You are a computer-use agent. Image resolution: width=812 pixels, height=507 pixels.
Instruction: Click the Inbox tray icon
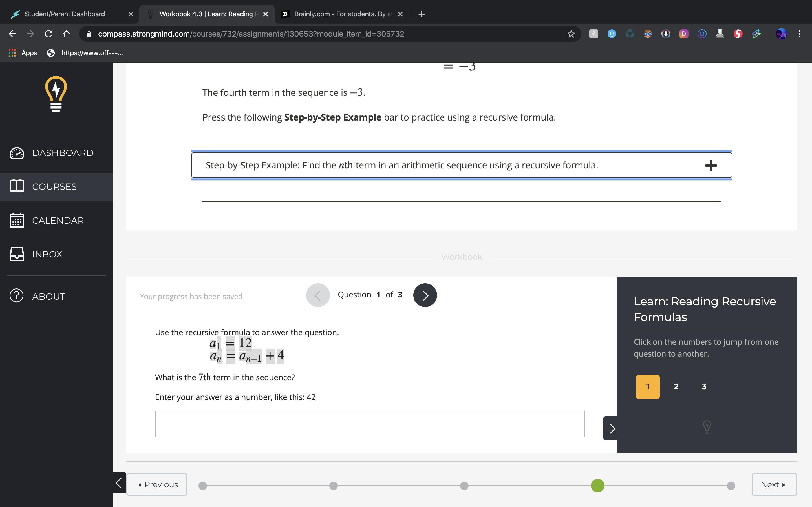[x=17, y=254]
